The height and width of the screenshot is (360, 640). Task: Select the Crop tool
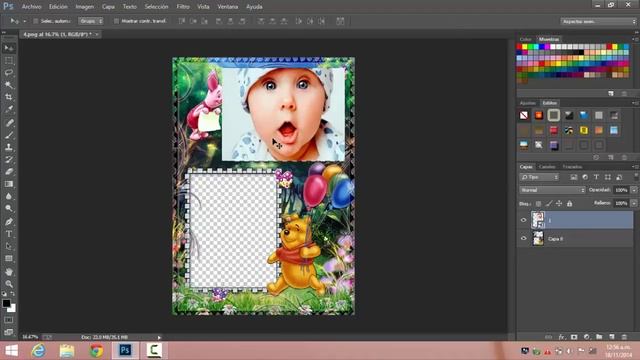click(x=9, y=97)
